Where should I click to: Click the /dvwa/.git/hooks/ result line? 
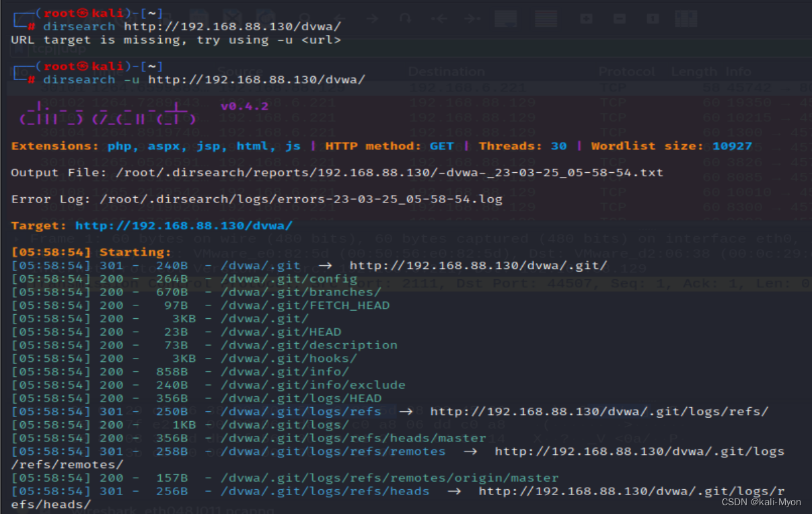click(289, 358)
